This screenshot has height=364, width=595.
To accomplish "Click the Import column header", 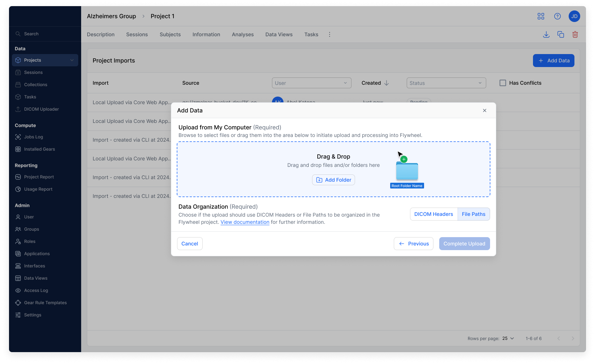I will click(x=101, y=83).
